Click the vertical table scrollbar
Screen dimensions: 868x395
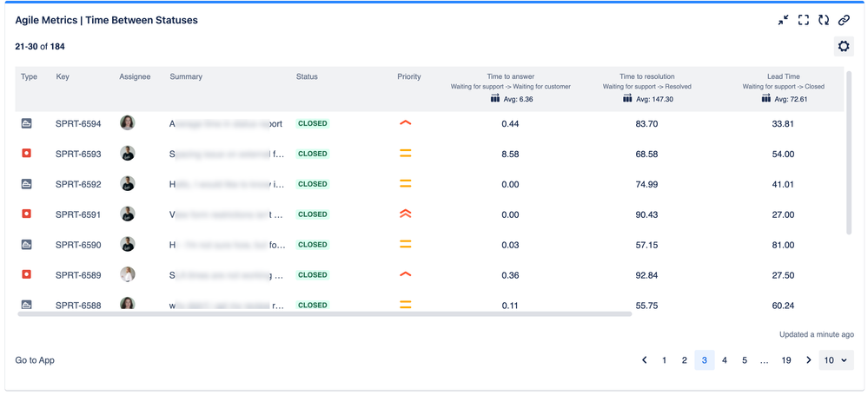click(x=849, y=152)
